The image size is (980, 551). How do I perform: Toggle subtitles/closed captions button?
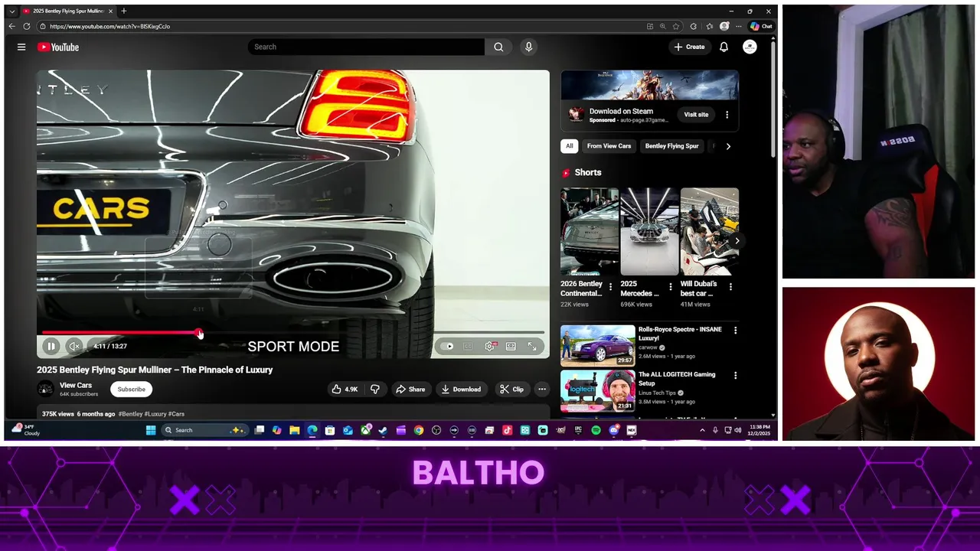[468, 347]
